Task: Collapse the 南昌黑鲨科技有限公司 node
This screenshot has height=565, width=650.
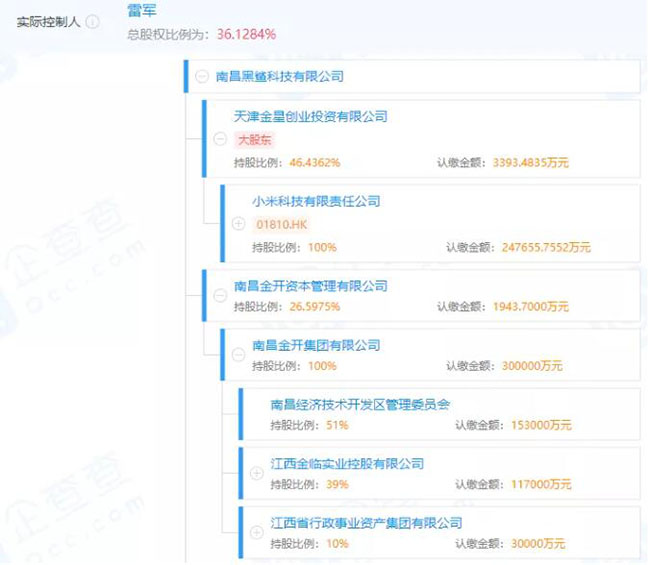Action: 202,76
